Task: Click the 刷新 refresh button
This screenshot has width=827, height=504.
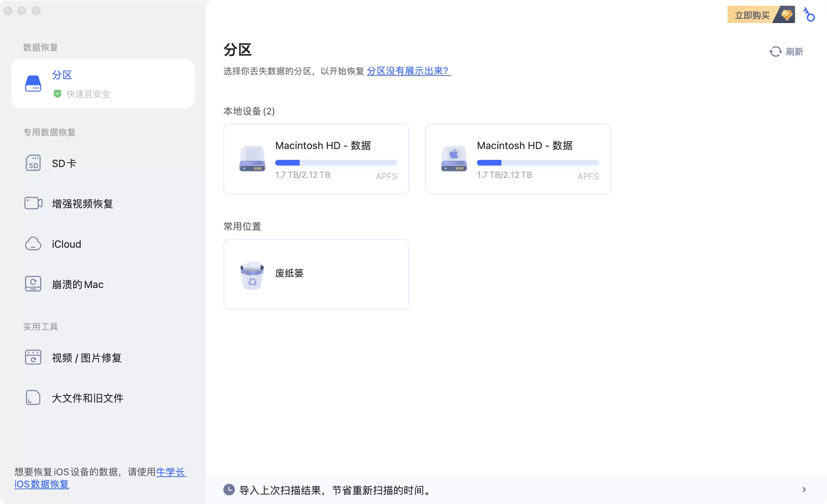Action: [786, 51]
